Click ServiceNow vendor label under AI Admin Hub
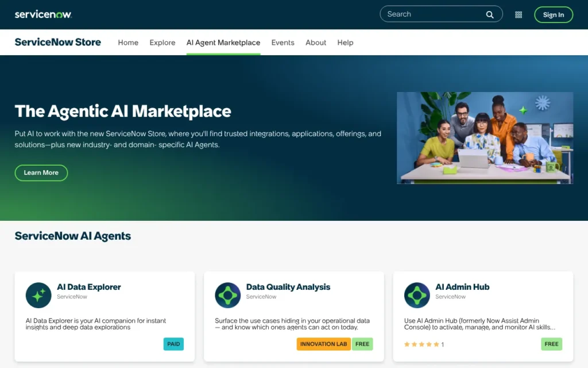This screenshot has height=368, width=588. 450,297
